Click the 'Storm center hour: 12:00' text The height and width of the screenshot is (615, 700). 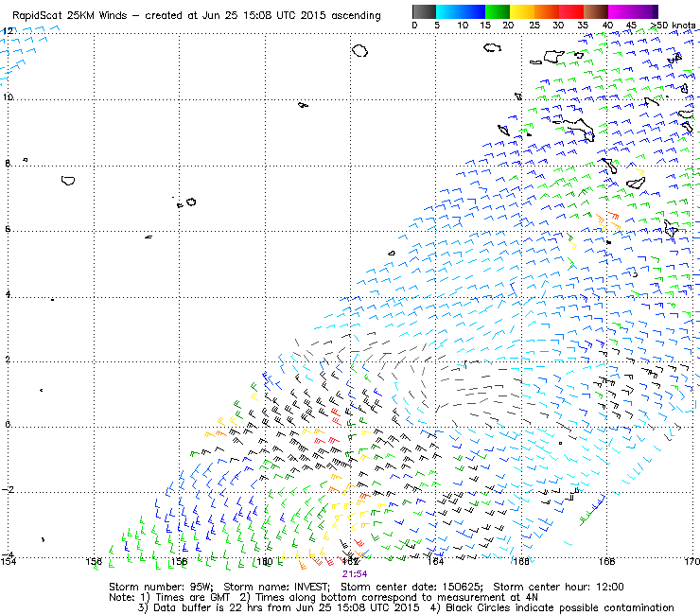pyautogui.click(x=558, y=587)
